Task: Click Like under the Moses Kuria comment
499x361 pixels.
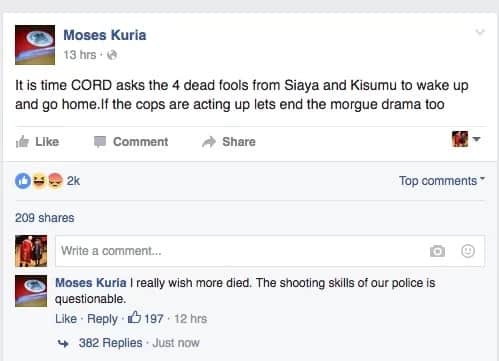Action: click(x=66, y=319)
